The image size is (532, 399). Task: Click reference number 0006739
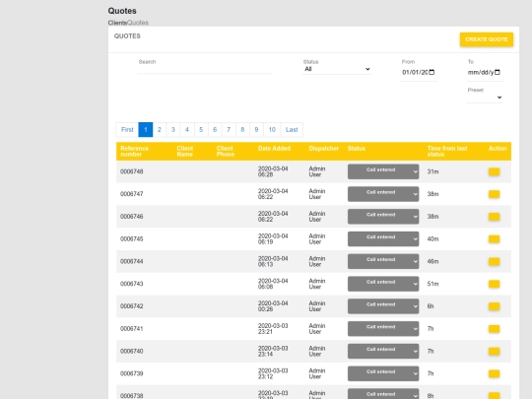tap(132, 373)
